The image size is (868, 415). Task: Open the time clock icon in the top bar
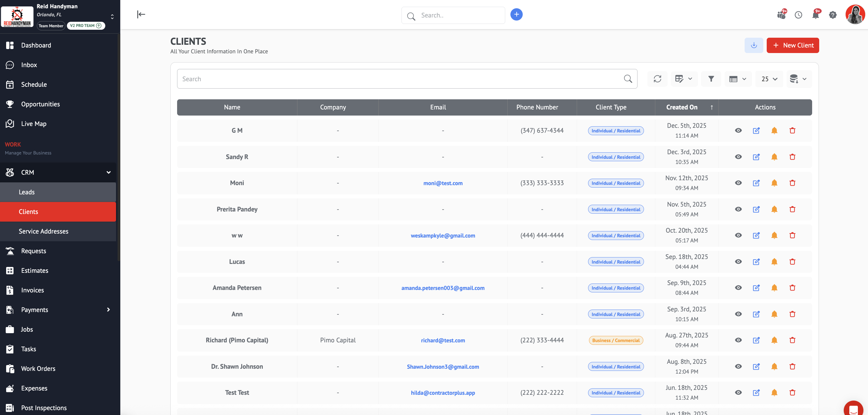click(798, 15)
